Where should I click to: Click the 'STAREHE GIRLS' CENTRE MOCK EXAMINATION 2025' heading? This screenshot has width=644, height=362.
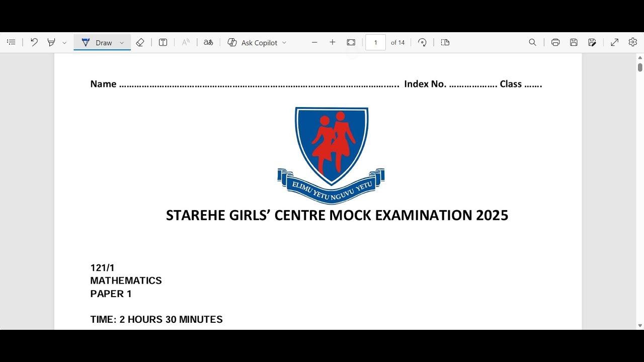point(337,215)
